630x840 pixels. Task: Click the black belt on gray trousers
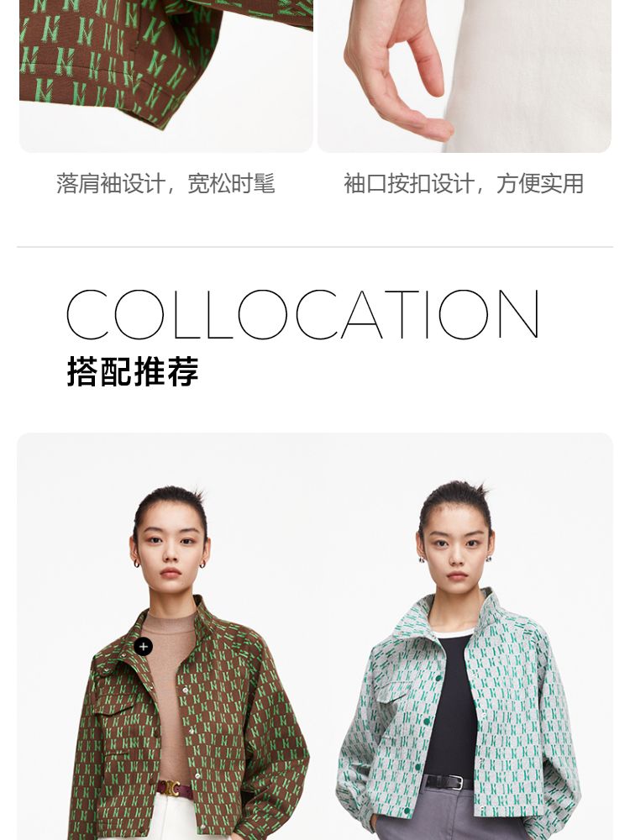(449, 782)
